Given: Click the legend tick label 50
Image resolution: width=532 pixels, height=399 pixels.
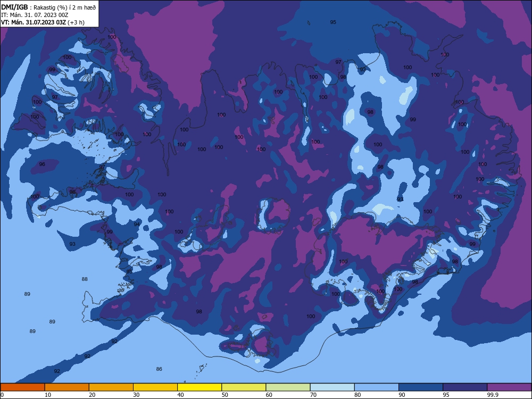Looking at the screenshot, I should (225, 395).
